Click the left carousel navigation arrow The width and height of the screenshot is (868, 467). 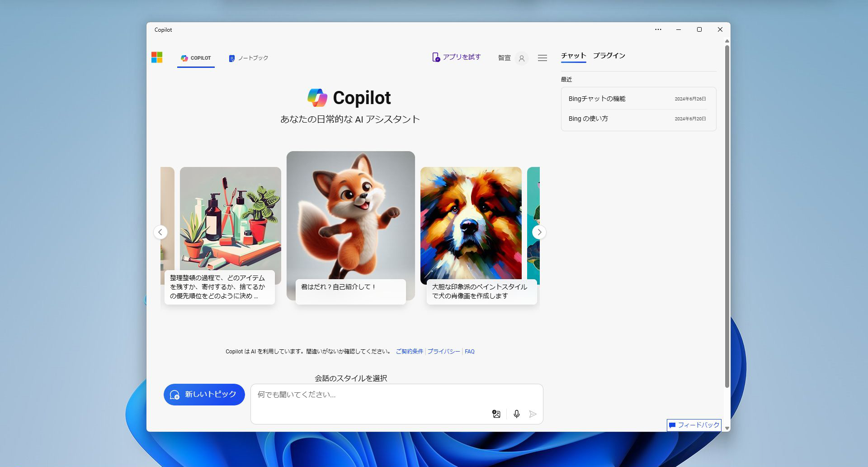[160, 232]
